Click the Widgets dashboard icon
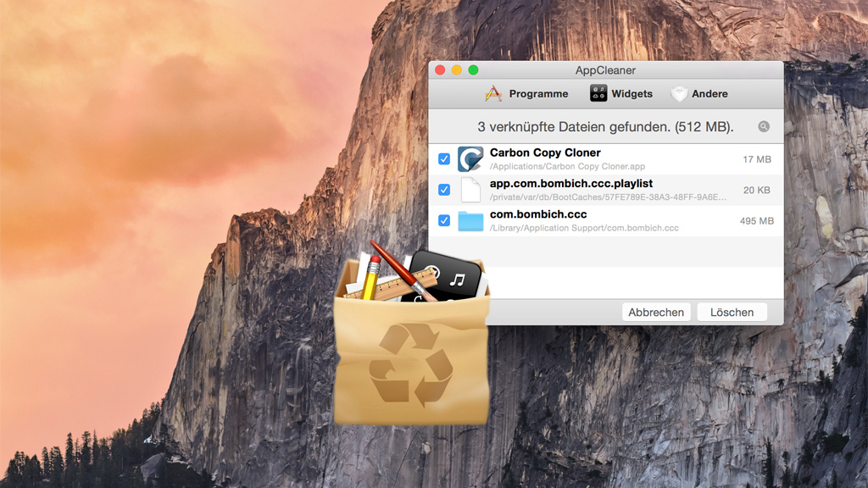The image size is (868, 488). point(598,93)
